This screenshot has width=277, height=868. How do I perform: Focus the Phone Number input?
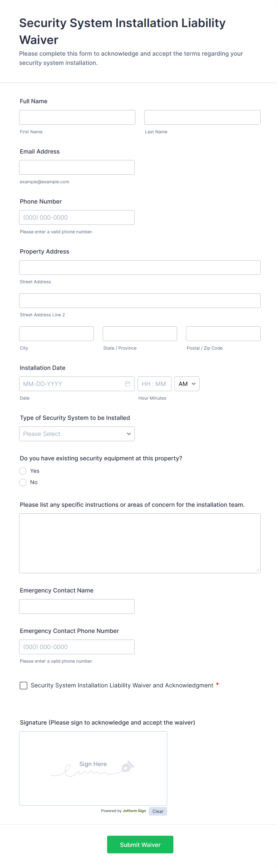(x=77, y=217)
